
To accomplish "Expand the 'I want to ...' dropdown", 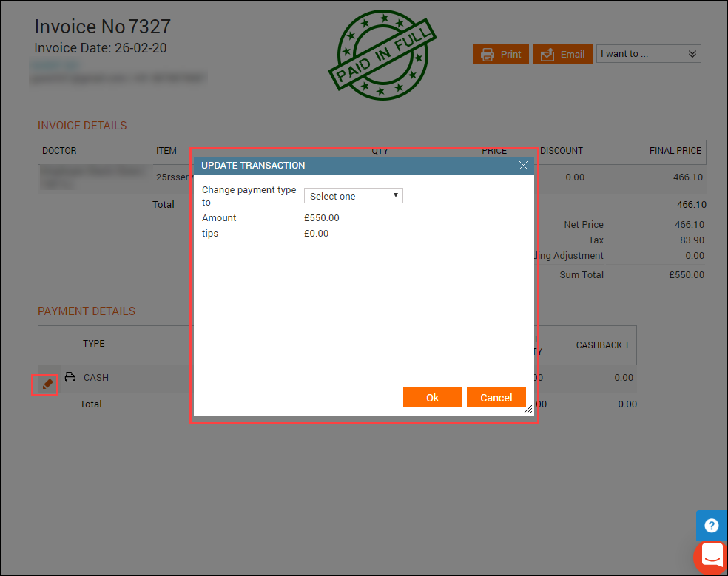I will [648, 54].
